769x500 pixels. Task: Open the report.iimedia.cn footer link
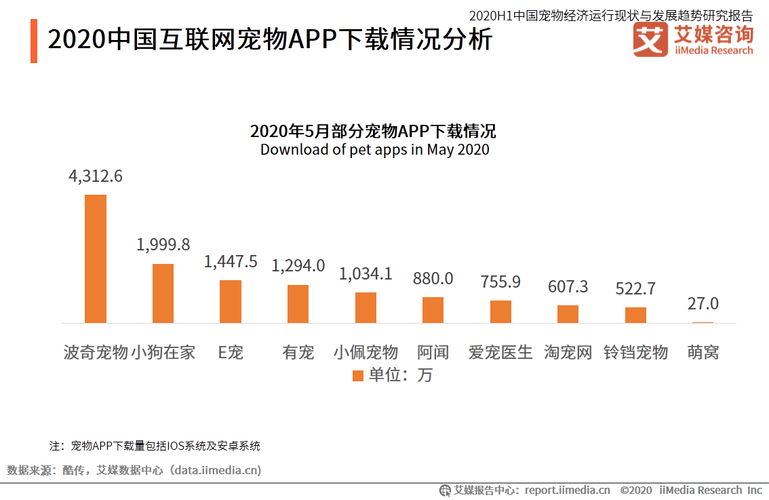coord(566,490)
